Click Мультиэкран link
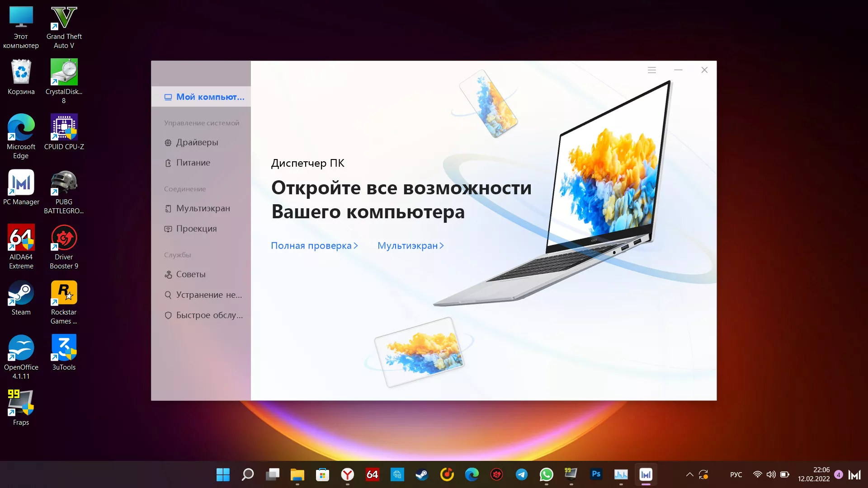868x488 pixels. (x=412, y=245)
